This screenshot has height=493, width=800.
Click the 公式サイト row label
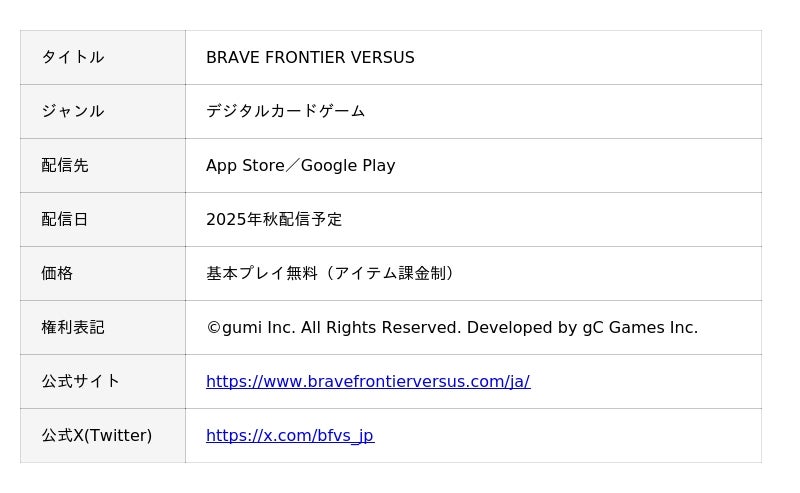point(80,381)
